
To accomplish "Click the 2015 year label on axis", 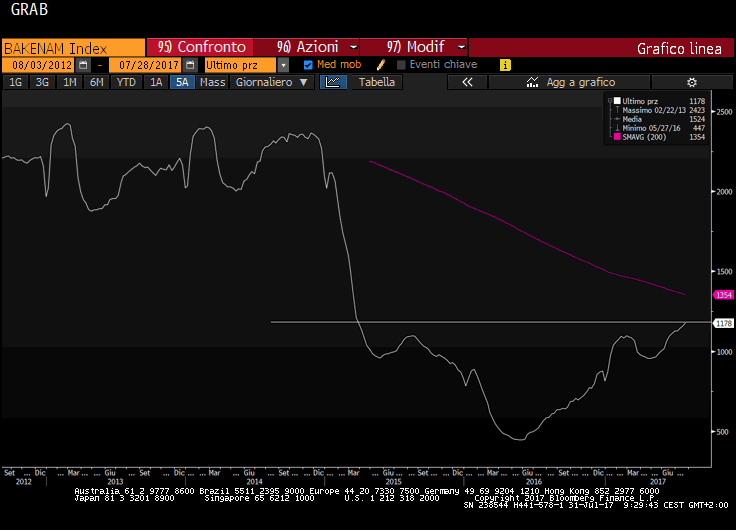I will click(x=393, y=481).
